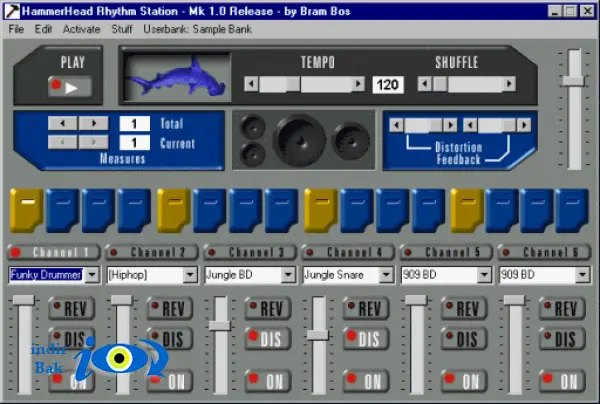Toggle step 3 blue pad

pos(98,210)
